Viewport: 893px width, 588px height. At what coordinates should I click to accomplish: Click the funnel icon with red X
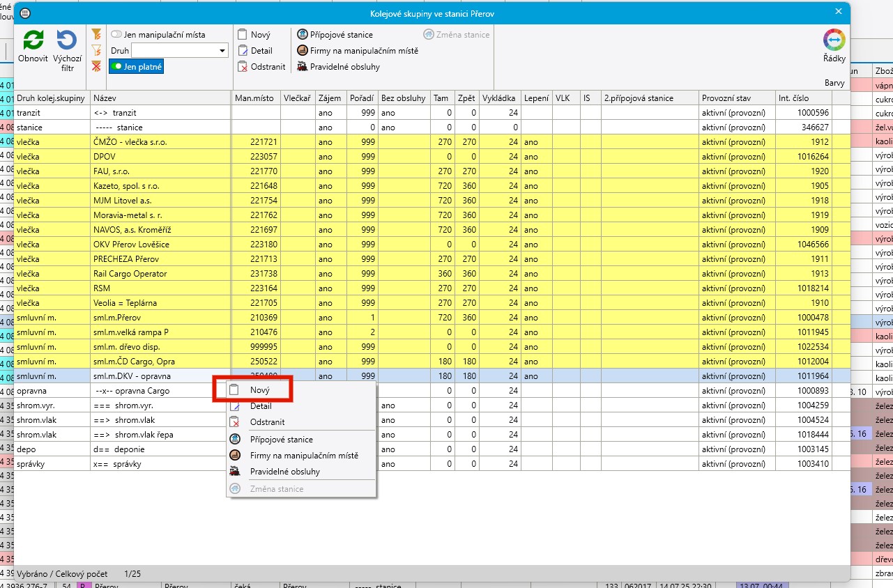96,66
